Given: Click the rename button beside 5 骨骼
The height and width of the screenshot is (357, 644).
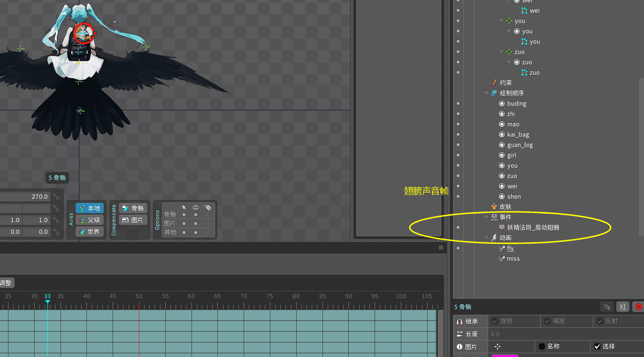Looking at the screenshot, I should click(622, 307).
